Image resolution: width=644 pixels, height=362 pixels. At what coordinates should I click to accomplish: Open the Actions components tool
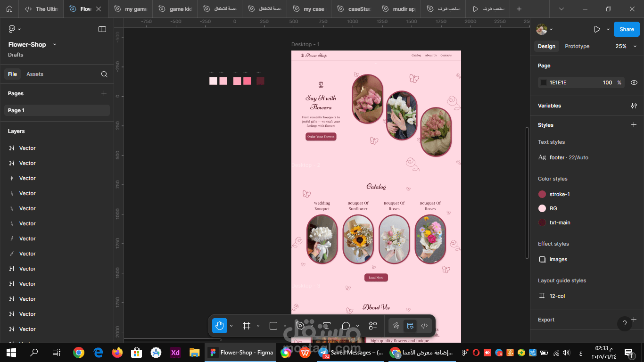click(x=373, y=326)
